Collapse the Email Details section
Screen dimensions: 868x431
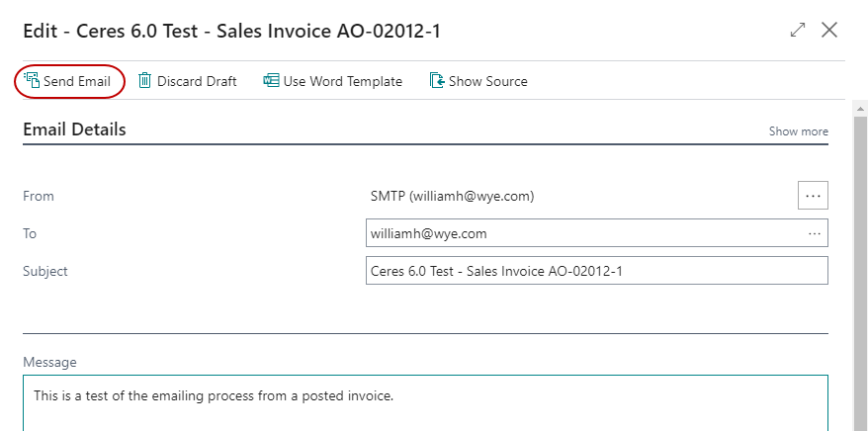click(74, 129)
